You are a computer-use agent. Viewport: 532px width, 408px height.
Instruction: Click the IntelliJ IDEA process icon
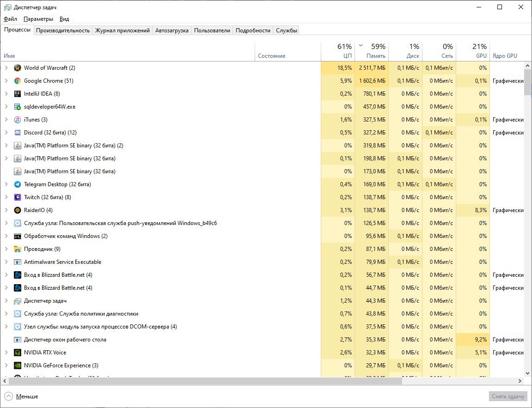[x=17, y=94]
